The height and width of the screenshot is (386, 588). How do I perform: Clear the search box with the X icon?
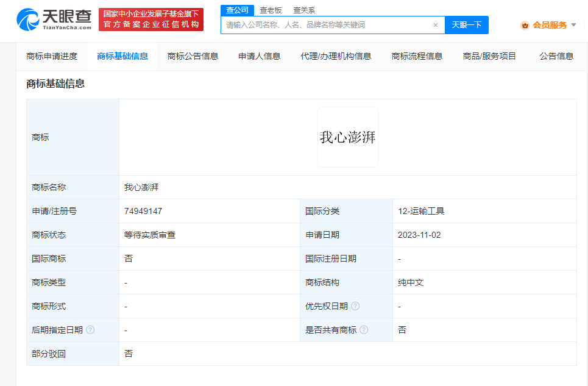coord(435,25)
